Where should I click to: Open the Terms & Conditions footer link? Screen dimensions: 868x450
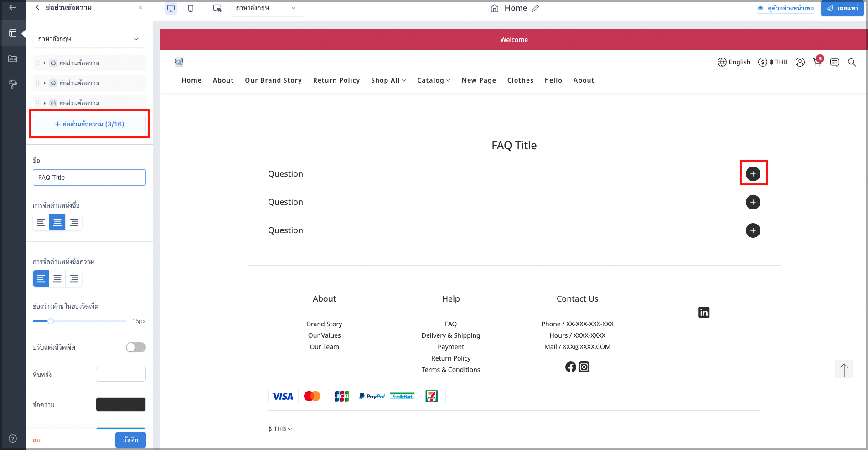[x=451, y=370]
